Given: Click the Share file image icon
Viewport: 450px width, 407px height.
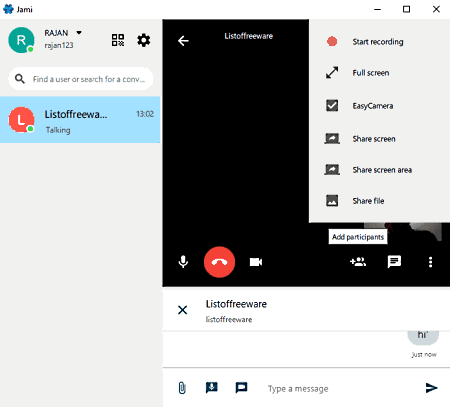Looking at the screenshot, I should (332, 201).
